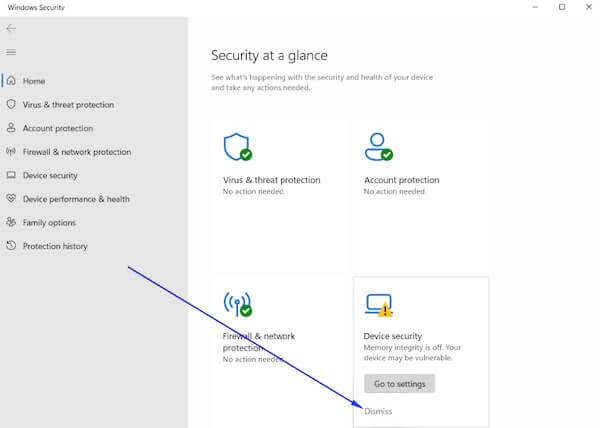Screen dimensions: 600x428
Task: Click the Device performance & health heart icon
Action: (x=12, y=199)
